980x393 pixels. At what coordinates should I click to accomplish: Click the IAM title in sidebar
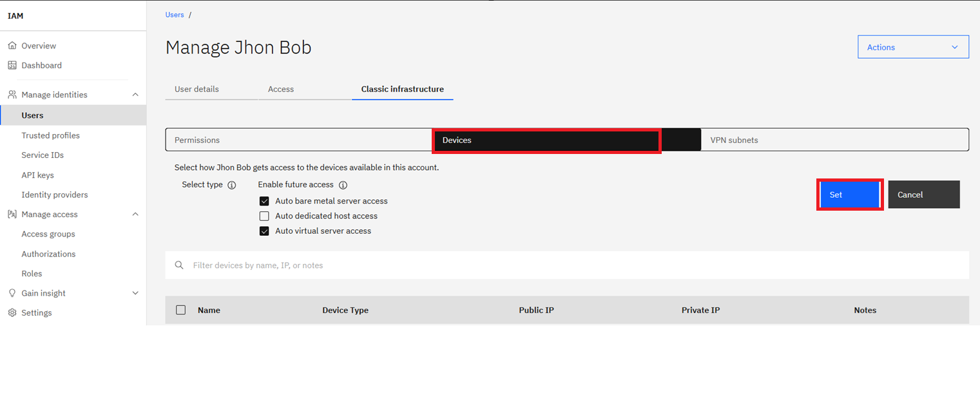[x=15, y=15]
